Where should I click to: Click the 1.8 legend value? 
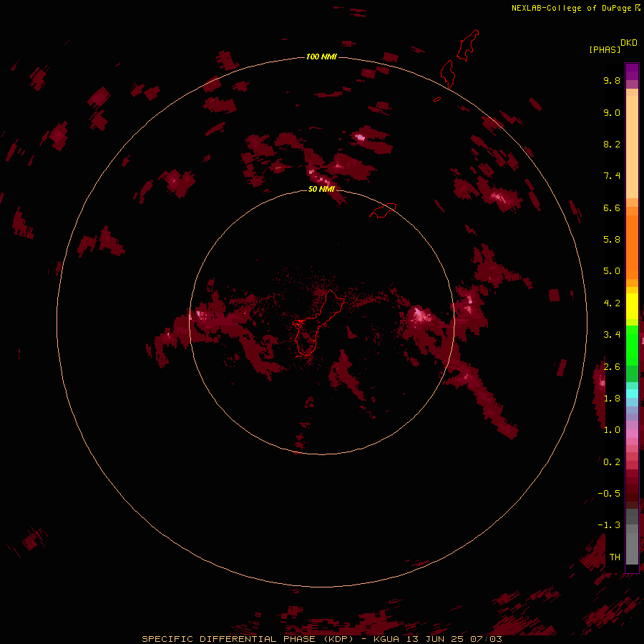pos(612,399)
